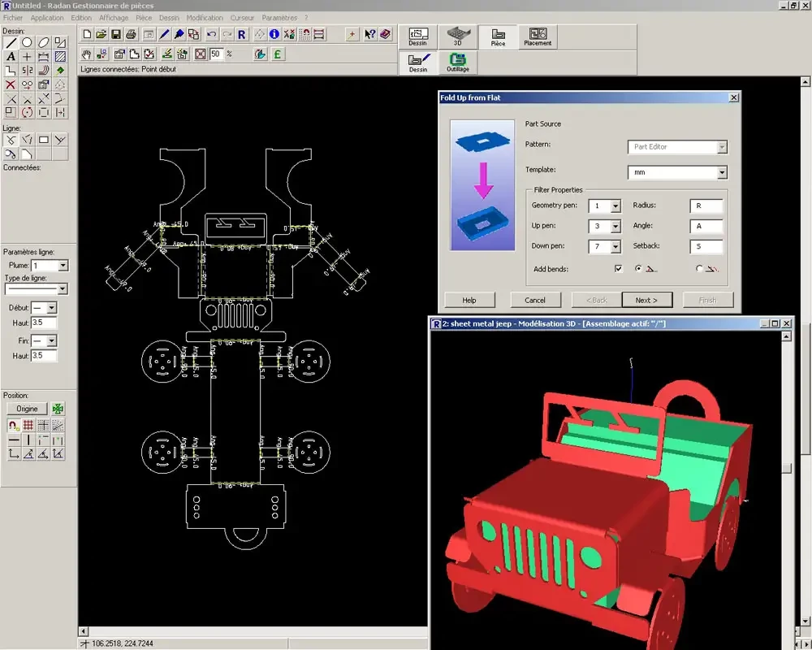Click the help book icon
This screenshot has height=650, width=812.
coord(385,34)
